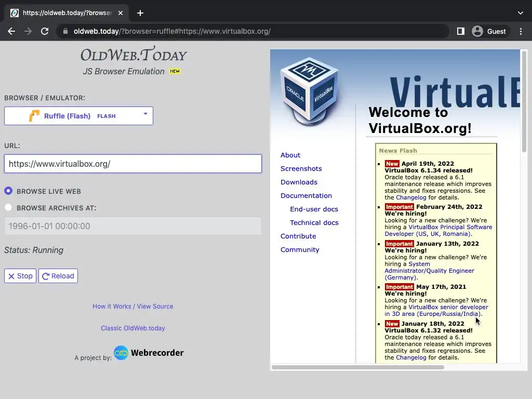
Task: Click Important badge beside May 17th, 2021
Action: (x=400, y=287)
